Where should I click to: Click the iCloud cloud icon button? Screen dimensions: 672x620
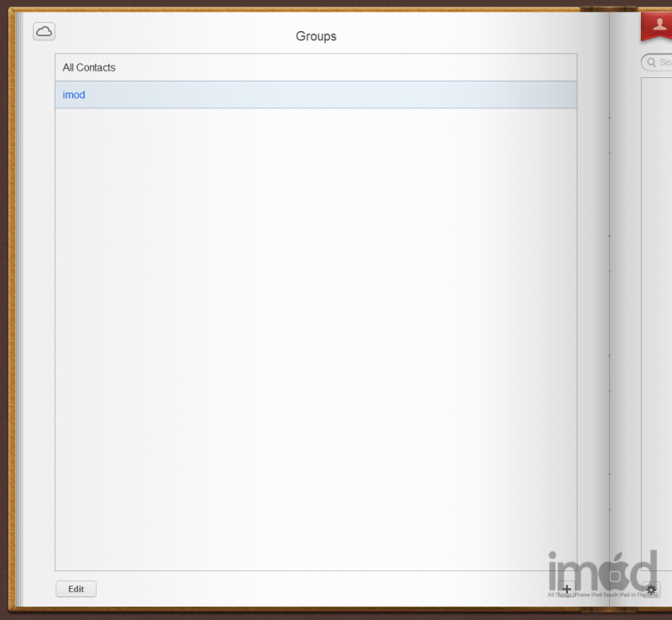pos(44,31)
